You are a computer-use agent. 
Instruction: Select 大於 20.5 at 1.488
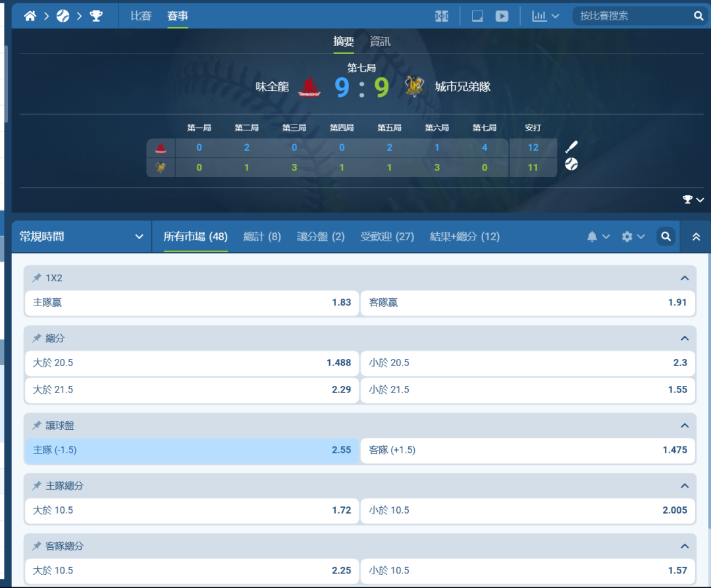(x=192, y=363)
